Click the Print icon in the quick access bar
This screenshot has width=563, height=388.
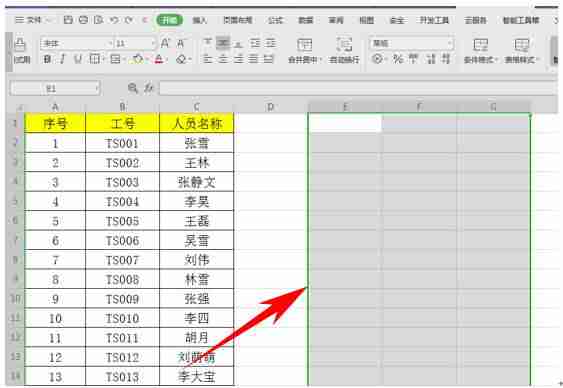(83, 20)
